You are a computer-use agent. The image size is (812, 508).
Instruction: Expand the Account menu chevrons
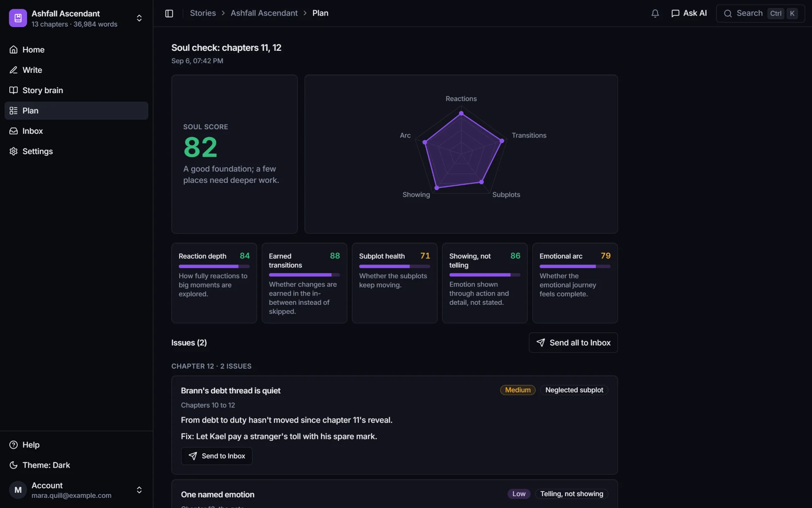[139, 490]
